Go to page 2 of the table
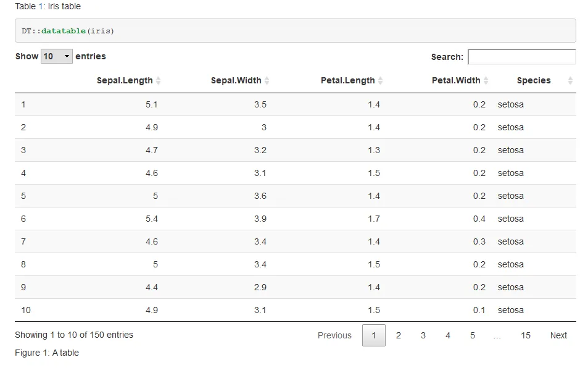Screen dimensions: 588x381 (x=399, y=335)
